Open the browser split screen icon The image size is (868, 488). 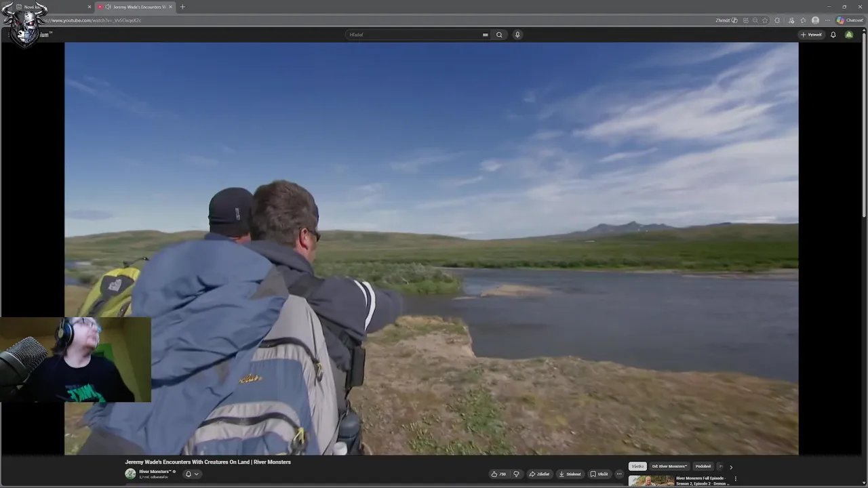coord(746,20)
